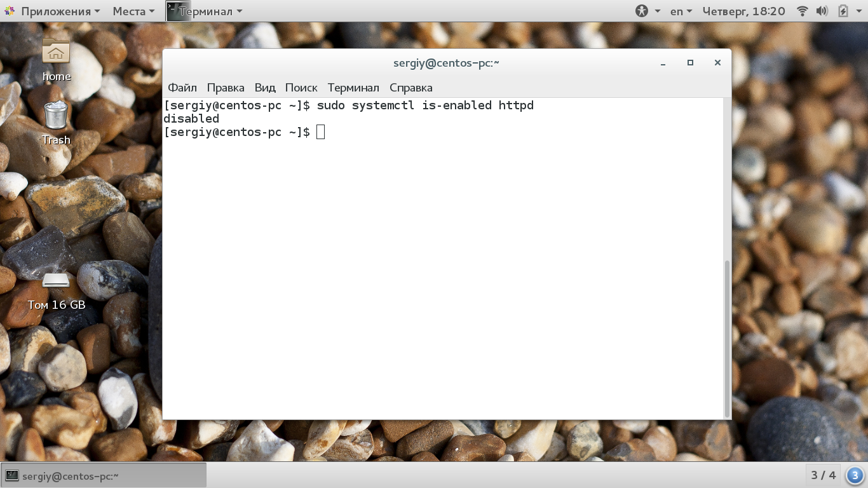868x488 pixels.
Task: Open the Терминал app menu in top bar
Action: coord(210,11)
